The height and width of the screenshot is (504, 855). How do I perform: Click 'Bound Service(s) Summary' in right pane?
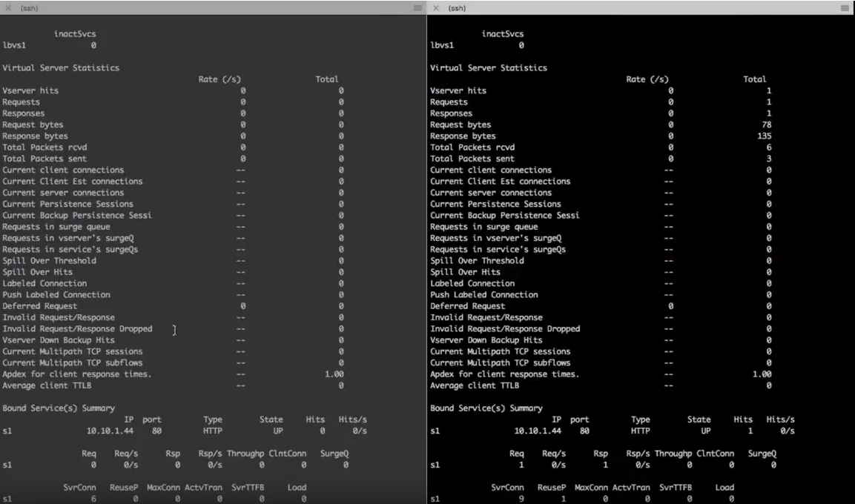[486, 408]
